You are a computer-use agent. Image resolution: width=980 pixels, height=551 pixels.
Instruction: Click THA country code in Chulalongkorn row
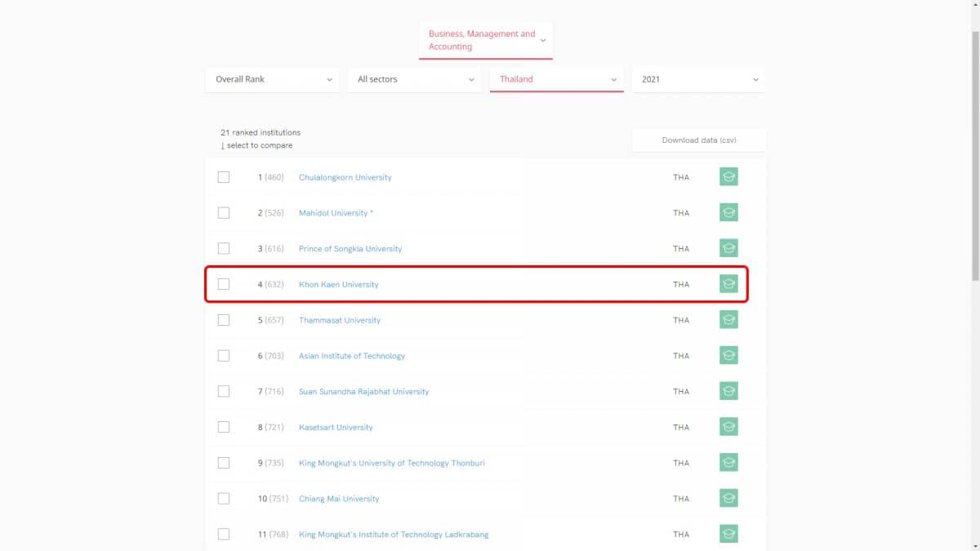tap(681, 177)
